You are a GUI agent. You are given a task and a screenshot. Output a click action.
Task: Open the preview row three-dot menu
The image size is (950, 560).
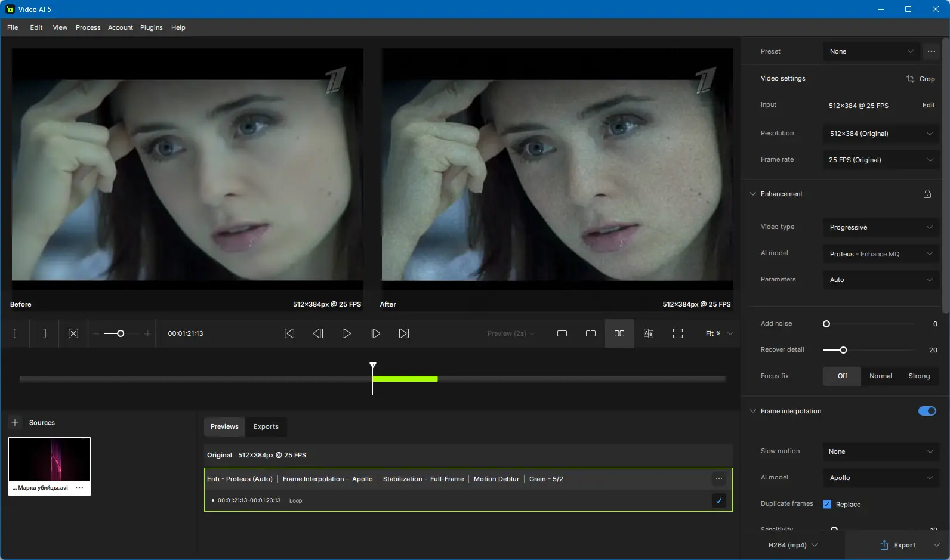click(x=719, y=479)
